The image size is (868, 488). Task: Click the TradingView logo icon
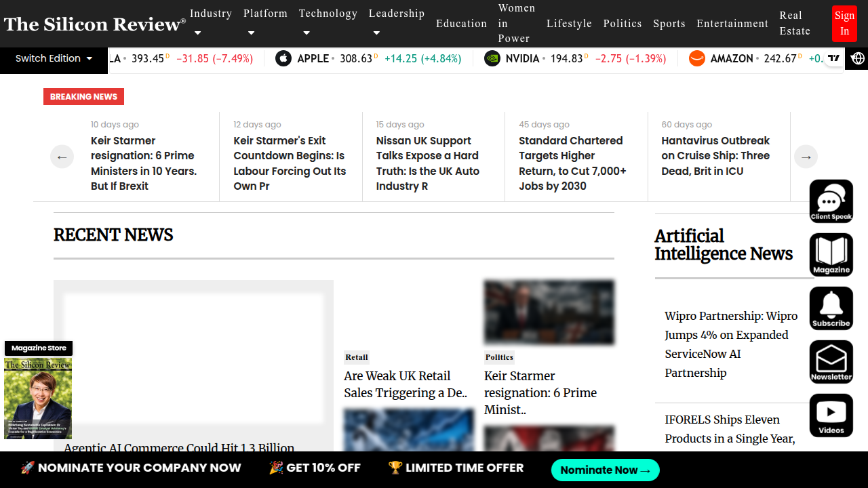coord(834,58)
